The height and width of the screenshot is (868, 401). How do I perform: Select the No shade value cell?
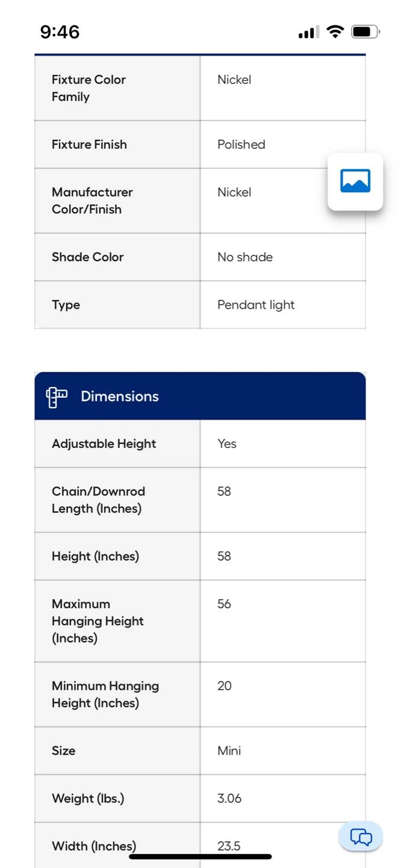pos(283,257)
